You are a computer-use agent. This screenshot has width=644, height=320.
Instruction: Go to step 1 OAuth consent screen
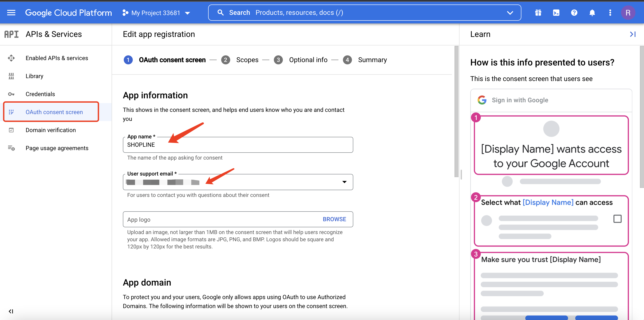165,60
